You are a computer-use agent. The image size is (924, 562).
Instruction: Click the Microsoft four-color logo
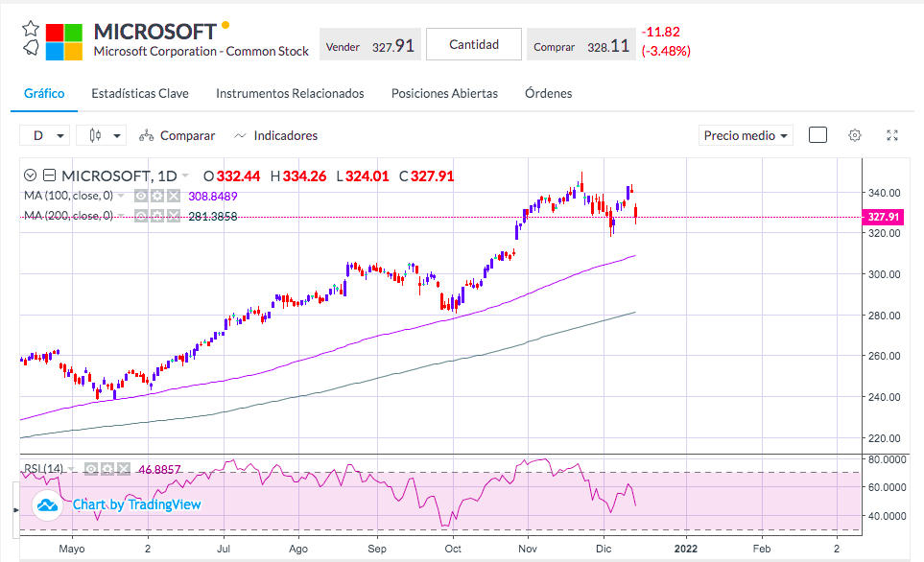tap(64, 42)
